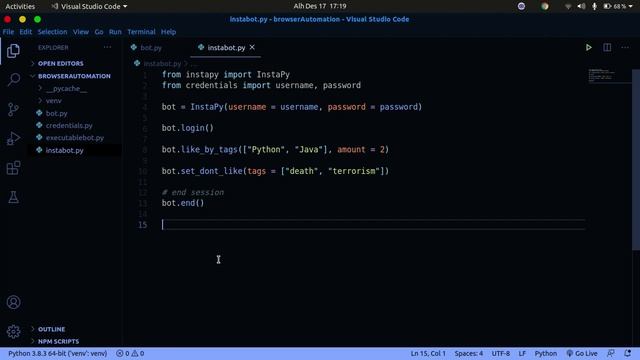
Task: Open the Source Control view icon
Action: pos(13,109)
